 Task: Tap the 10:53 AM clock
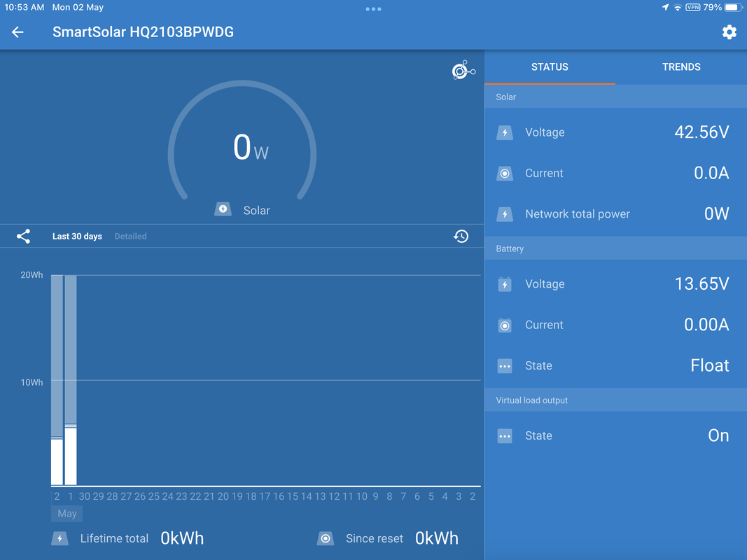pos(25,7)
